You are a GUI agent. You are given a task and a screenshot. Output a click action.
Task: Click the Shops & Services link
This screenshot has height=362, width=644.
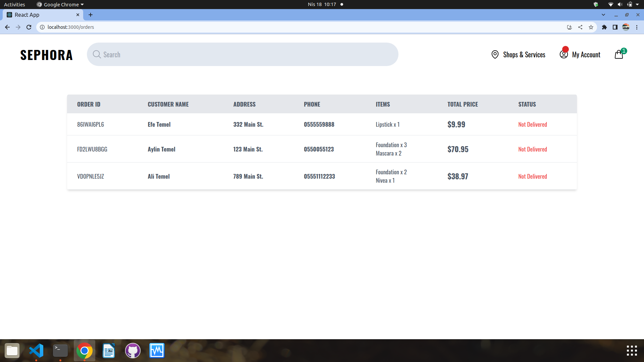click(524, 54)
